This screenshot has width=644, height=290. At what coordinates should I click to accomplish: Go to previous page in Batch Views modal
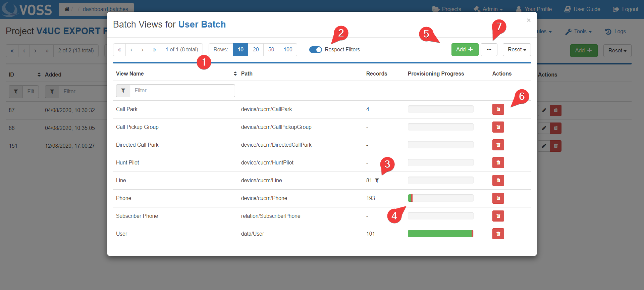click(131, 50)
